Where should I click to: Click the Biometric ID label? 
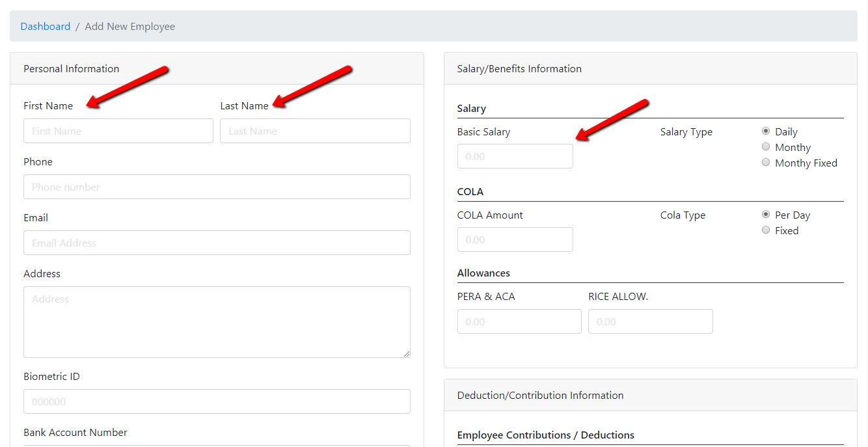51,377
